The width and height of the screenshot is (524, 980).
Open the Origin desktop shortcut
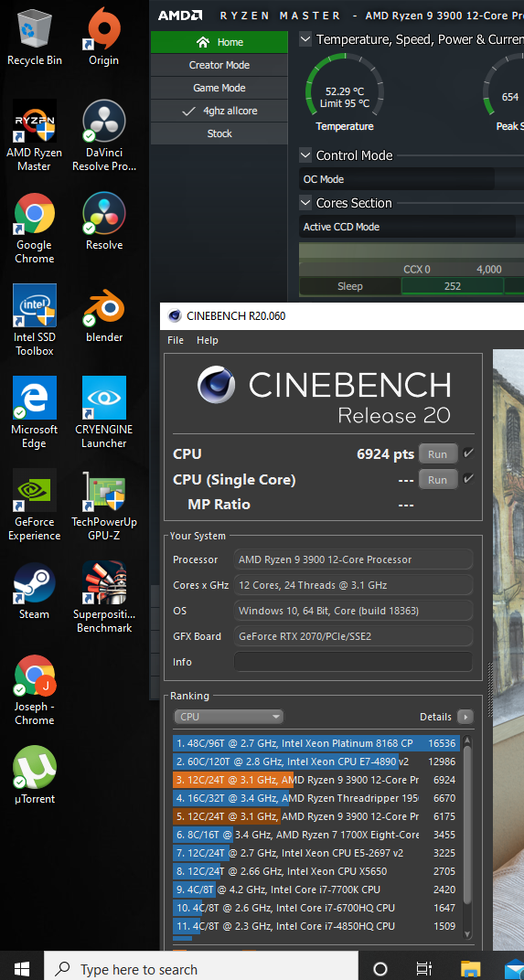[104, 37]
